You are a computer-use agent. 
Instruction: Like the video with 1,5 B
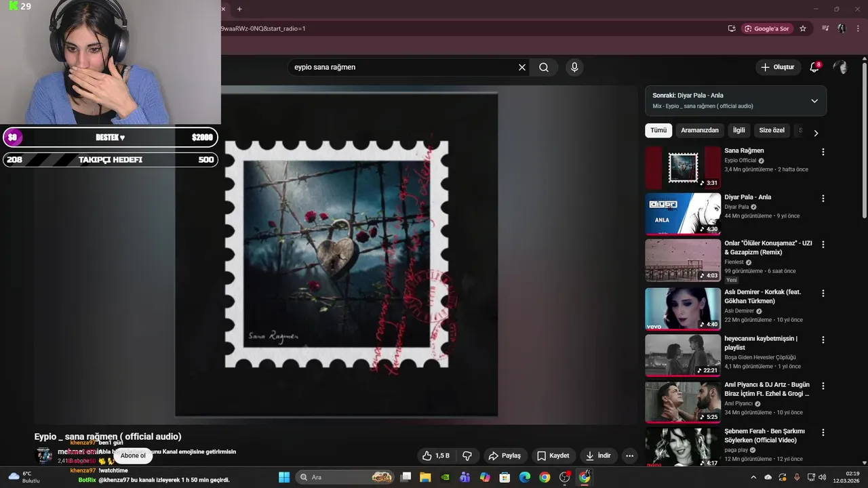click(x=435, y=456)
